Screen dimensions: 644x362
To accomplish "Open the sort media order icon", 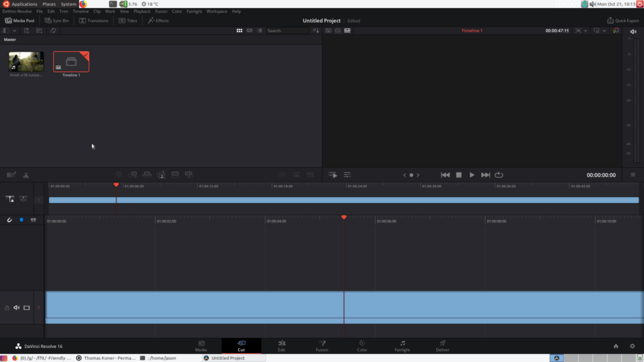I will tap(315, 31).
